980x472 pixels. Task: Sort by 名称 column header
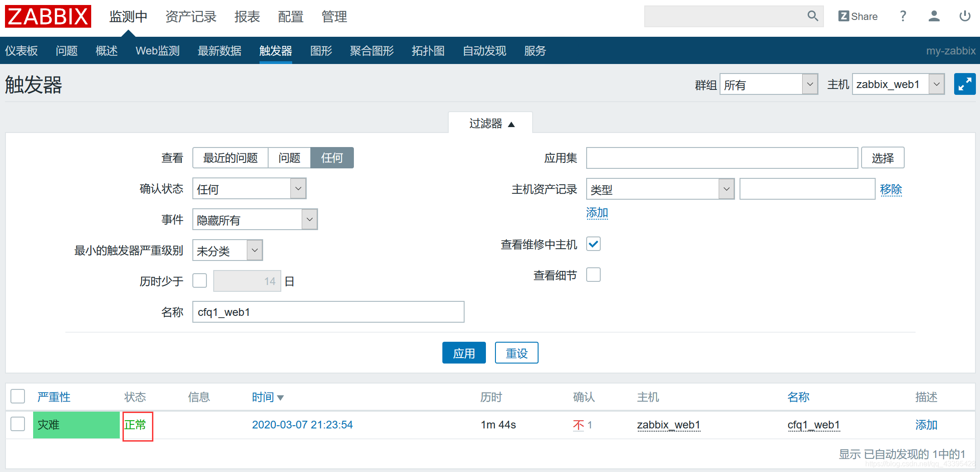point(799,397)
